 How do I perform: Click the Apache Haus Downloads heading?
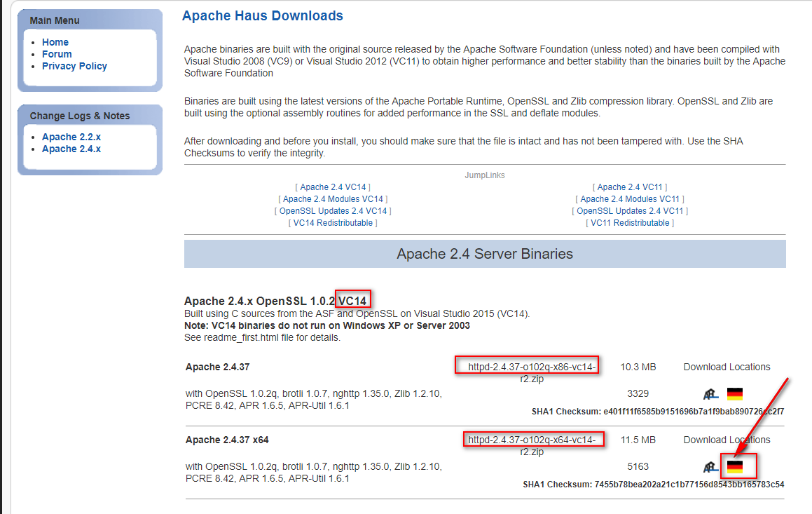click(x=263, y=16)
